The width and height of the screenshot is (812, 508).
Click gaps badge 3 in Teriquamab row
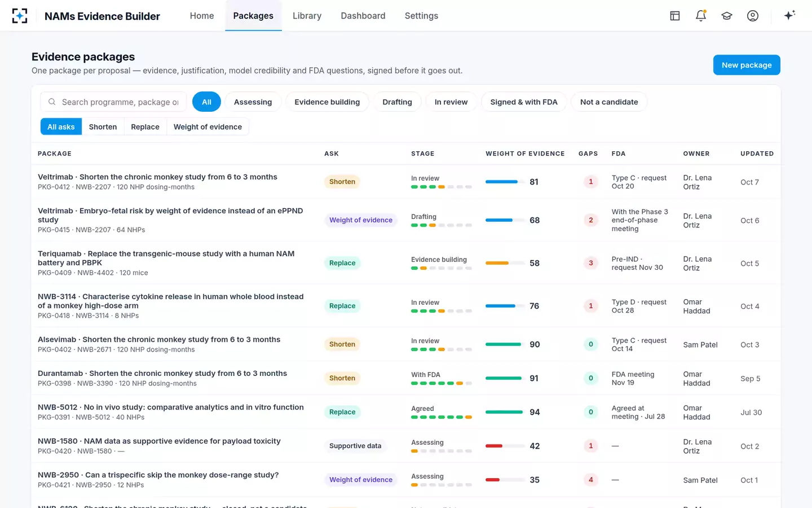click(x=591, y=263)
